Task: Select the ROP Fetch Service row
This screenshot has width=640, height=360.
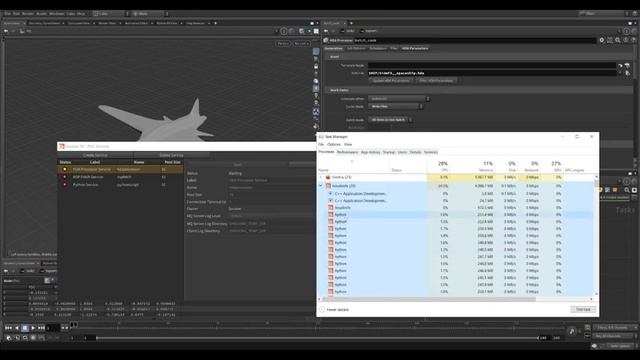Action: (x=120, y=177)
